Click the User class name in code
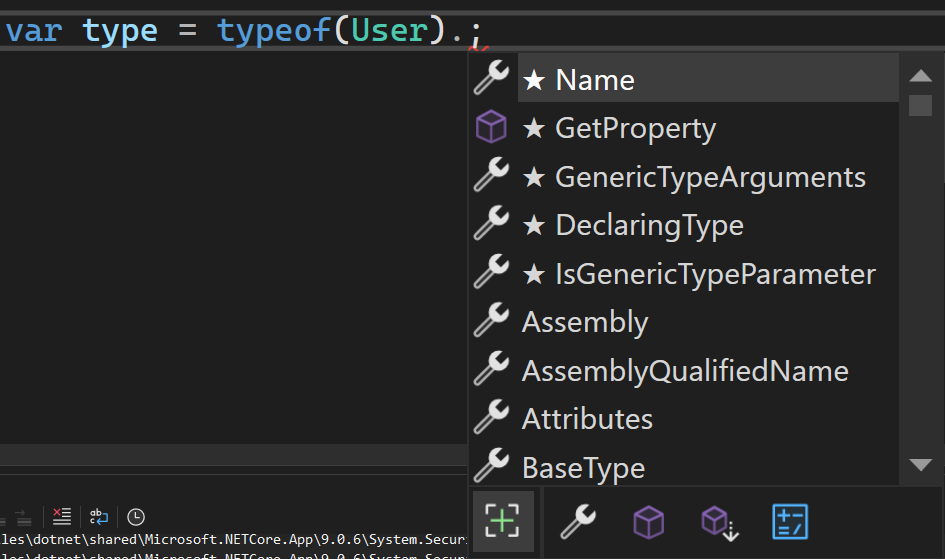Image resolution: width=945 pixels, height=559 pixels. 389,30
